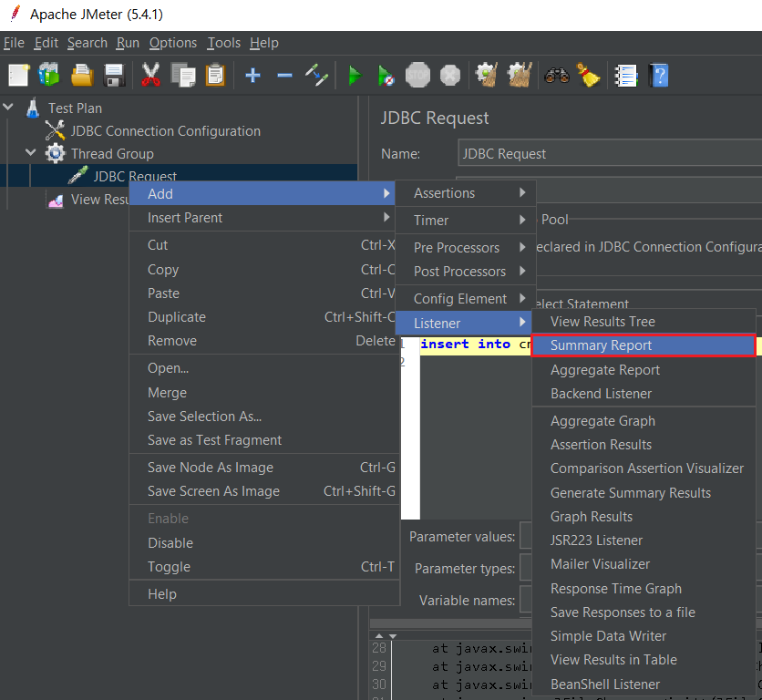Open the Run menu
This screenshot has width=762, height=700.
128,43
